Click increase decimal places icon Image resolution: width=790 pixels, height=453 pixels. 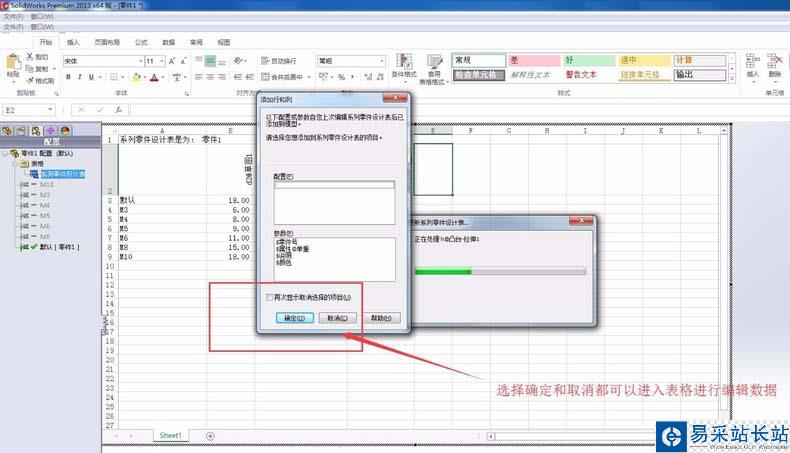click(368, 77)
